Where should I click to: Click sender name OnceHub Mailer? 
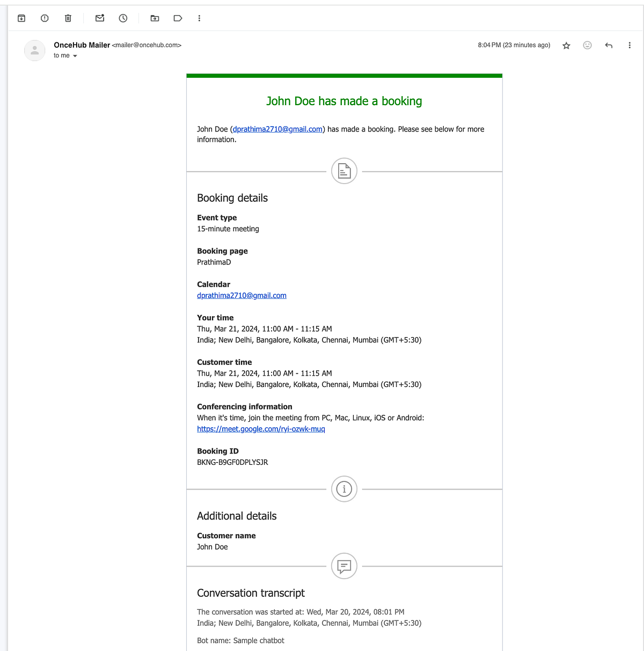(82, 45)
